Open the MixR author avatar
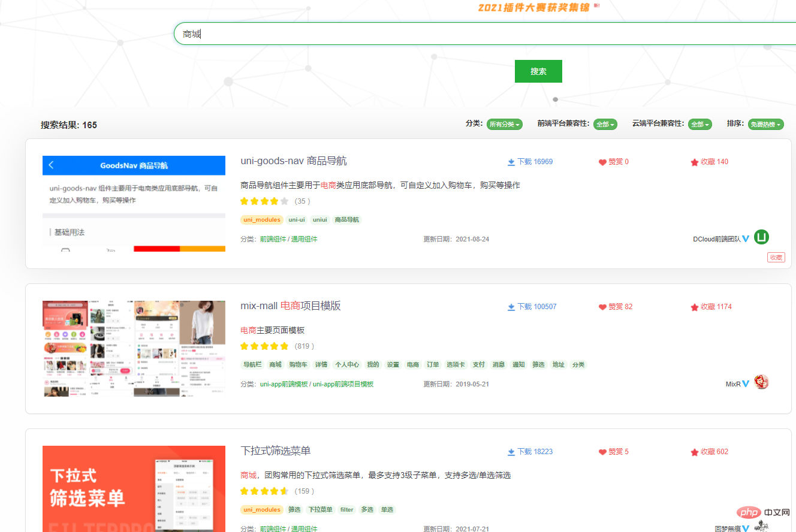The image size is (796, 532). tap(761, 382)
